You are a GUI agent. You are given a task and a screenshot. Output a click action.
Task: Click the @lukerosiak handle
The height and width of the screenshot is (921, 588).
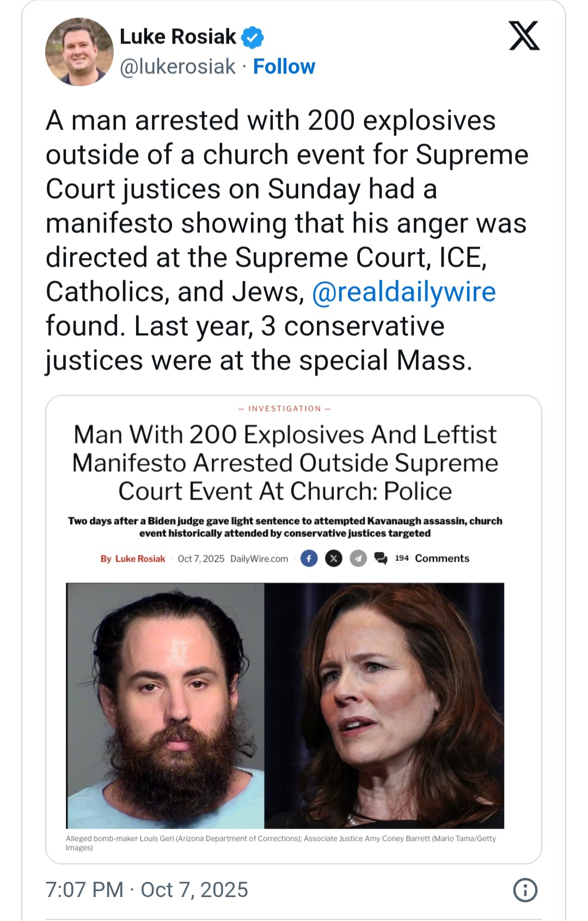coord(177,66)
